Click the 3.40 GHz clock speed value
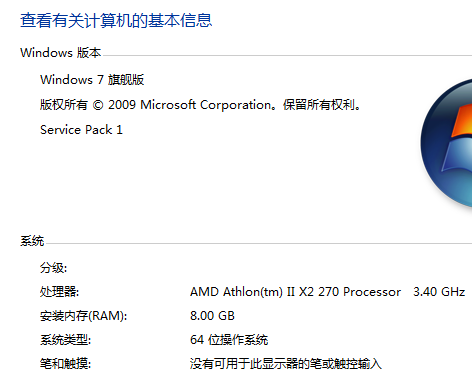The image size is (472, 380). coord(439,292)
